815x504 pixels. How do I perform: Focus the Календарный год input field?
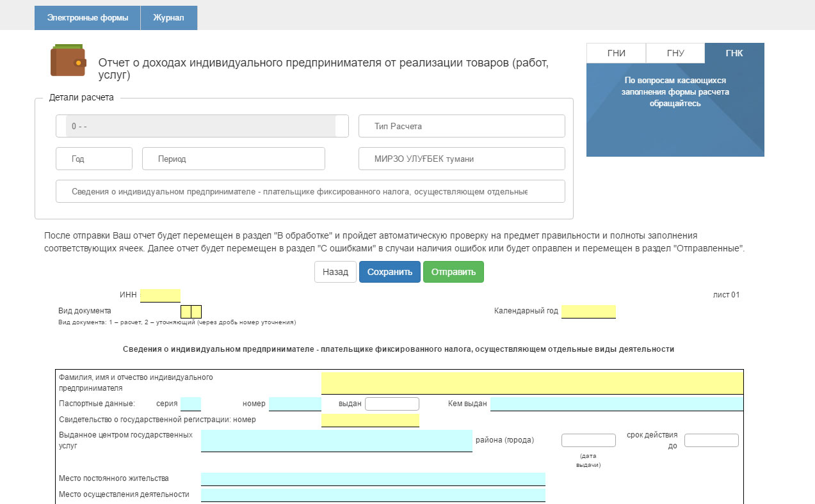[x=588, y=311]
